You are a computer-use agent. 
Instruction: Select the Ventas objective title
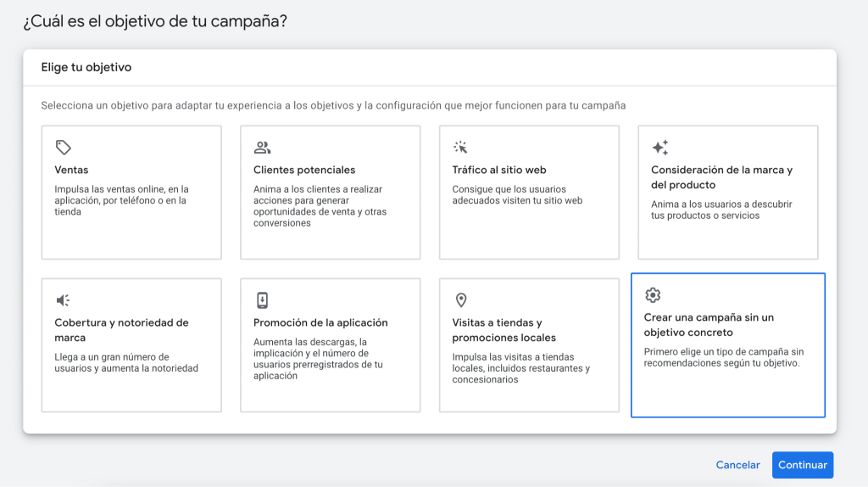pos(71,170)
